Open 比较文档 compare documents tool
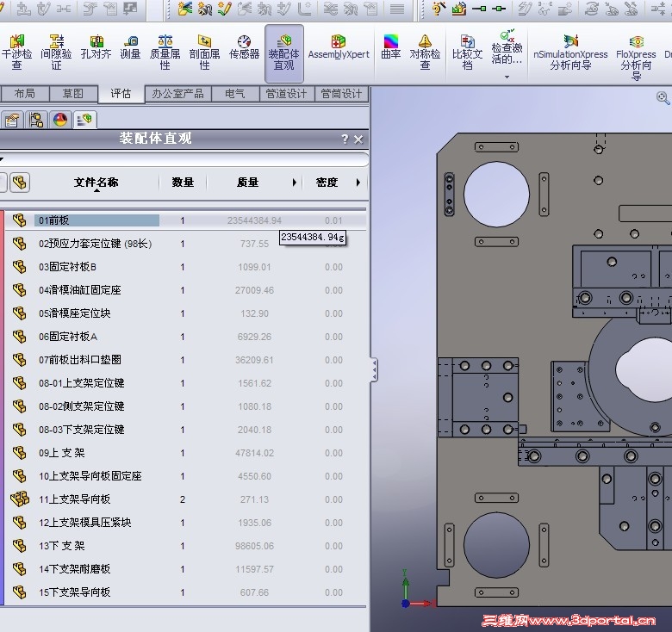This screenshot has height=632, width=672. pyautogui.click(x=467, y=53)
